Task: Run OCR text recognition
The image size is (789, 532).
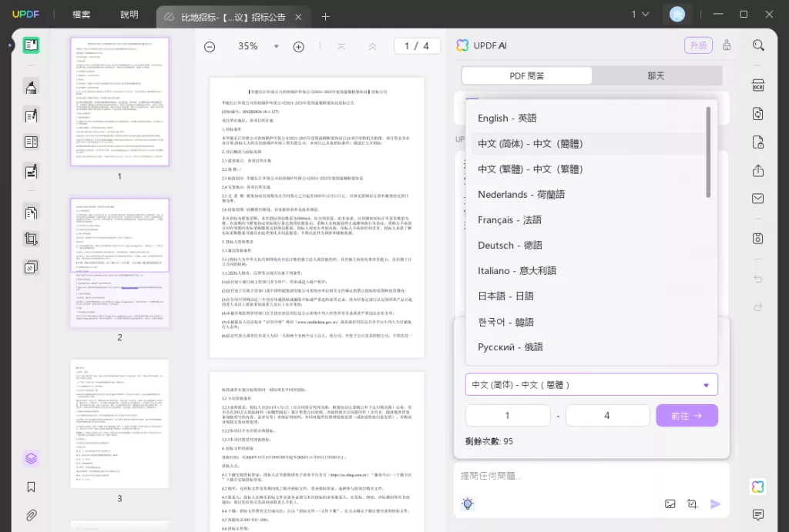Action: [x=758, y=85]
